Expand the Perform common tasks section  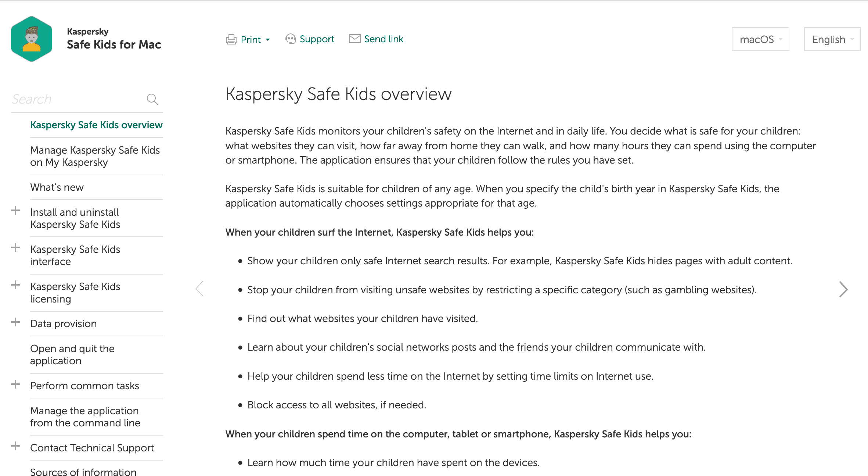[15, 384]
